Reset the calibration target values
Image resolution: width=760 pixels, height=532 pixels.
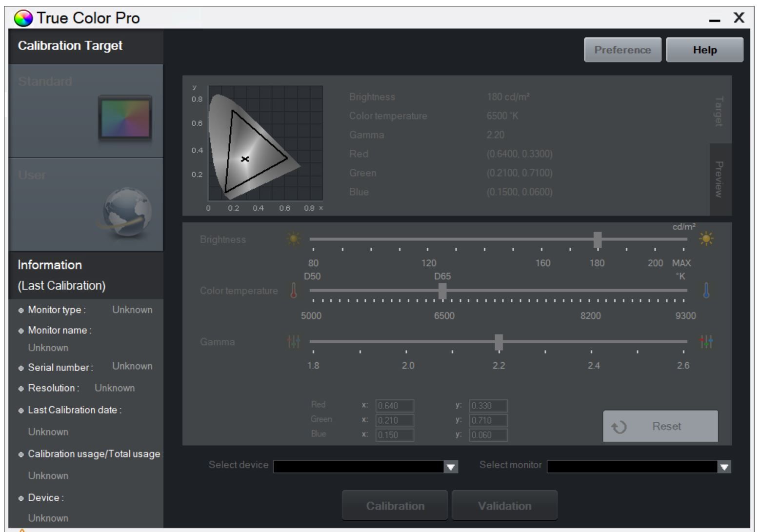(660, 426)
